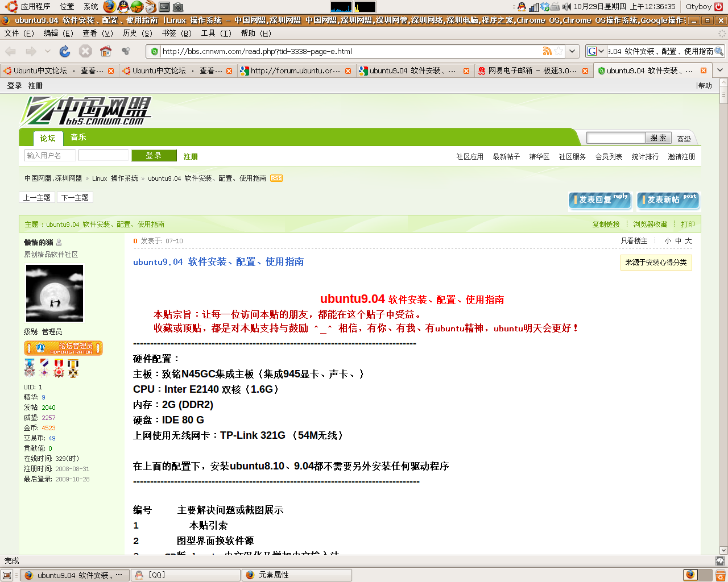Click the 复制链接 link
This screenshot has width=728, height=582.
tap(606, 225)
